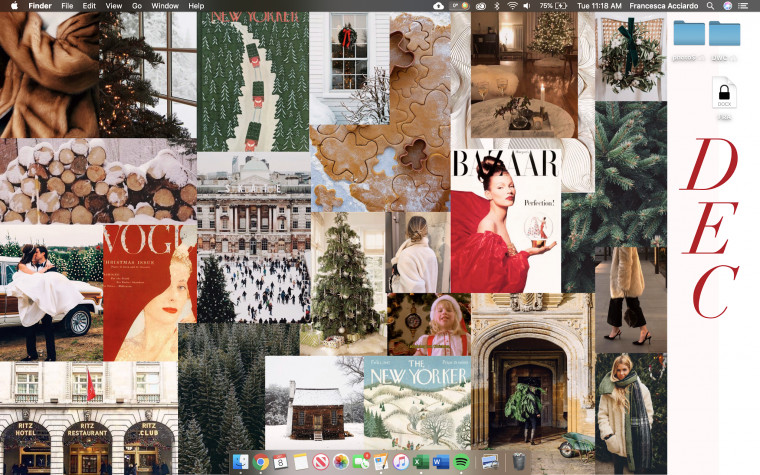Open the Help menu
760x475 pixels.
(x=196, y=6)
